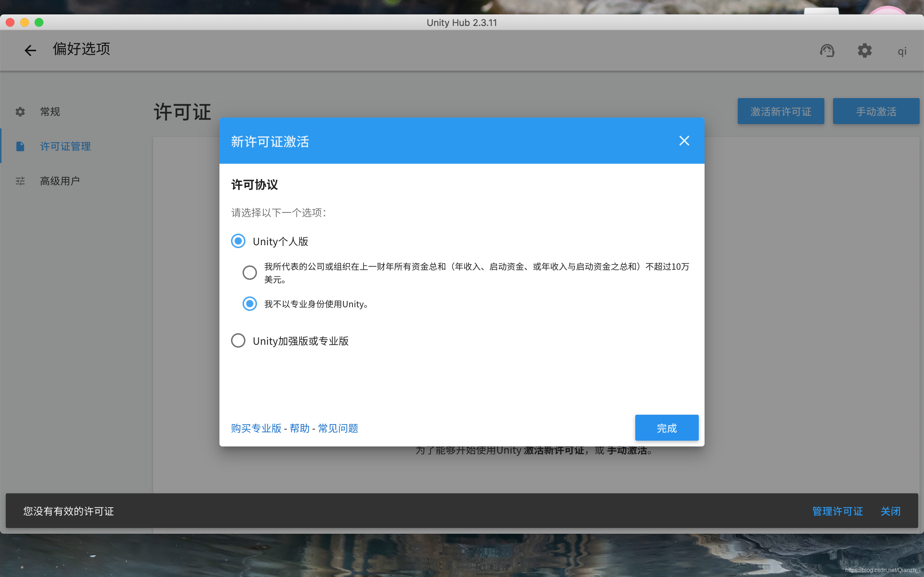Image resolution: width=924 pixels, height=577 pixels.
Task: Click 管理许可证 in the bottom bar
Action: pyautogui.click(x=837, y=511)
